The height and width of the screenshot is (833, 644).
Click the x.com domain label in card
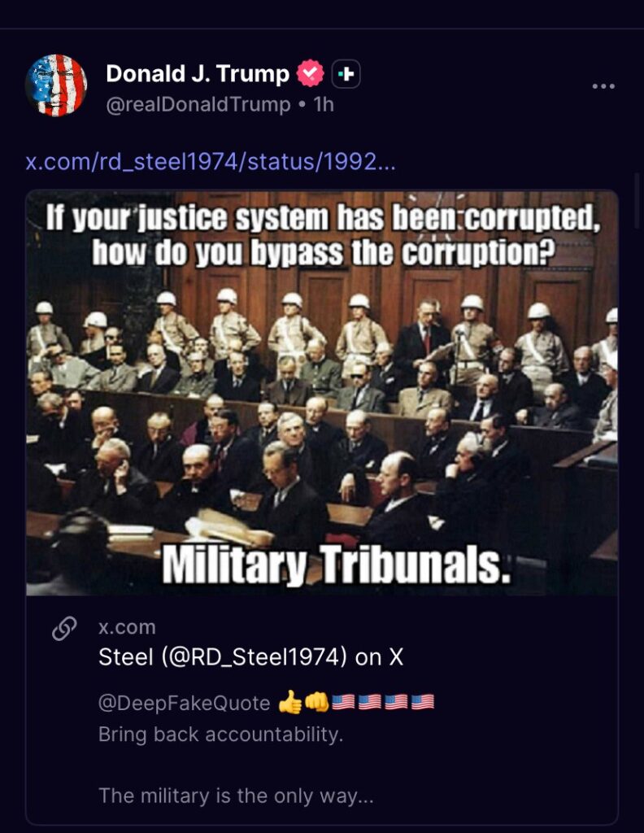point(127,627)
